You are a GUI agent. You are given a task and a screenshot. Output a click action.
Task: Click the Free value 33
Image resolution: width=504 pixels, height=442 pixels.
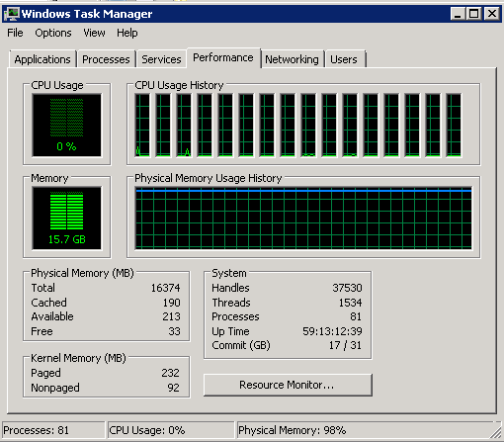(x=174, y=331)
